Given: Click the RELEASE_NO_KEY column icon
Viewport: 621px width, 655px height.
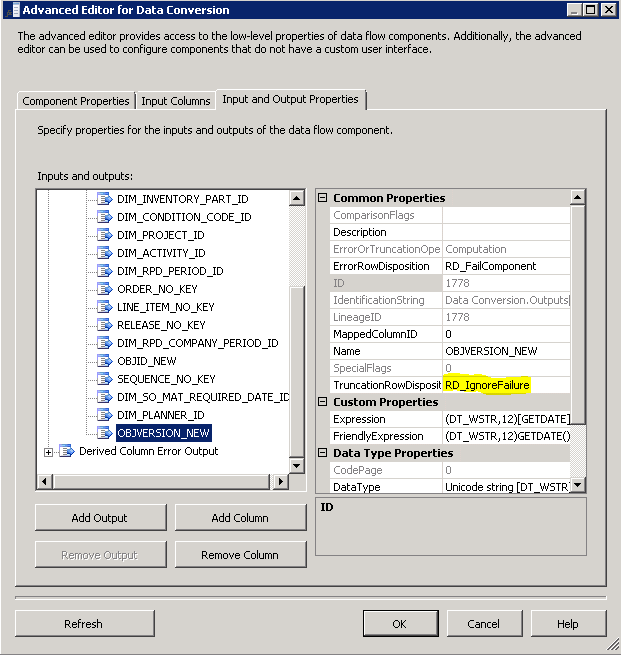Looking at the screenshot, I should point(105,325).
